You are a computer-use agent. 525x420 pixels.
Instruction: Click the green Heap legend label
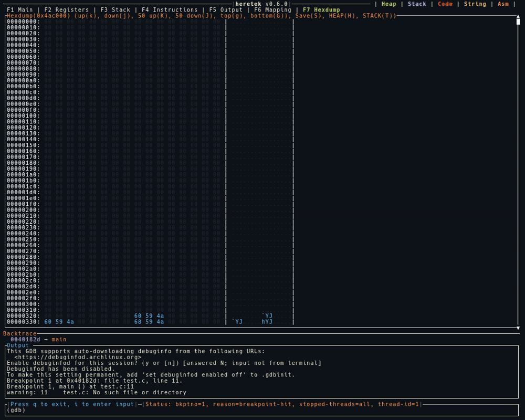tap(389, 4)
